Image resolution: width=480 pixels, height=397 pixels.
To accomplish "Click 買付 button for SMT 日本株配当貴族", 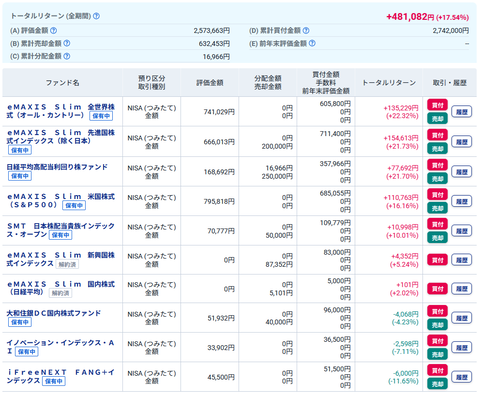I will 437,224.
